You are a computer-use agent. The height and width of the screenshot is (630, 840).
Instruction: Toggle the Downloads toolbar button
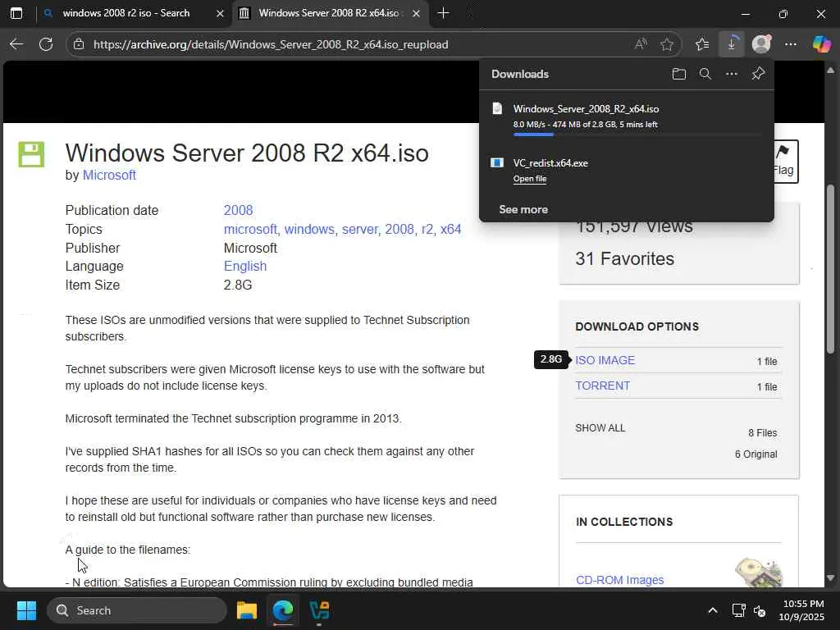click(732, 44)
